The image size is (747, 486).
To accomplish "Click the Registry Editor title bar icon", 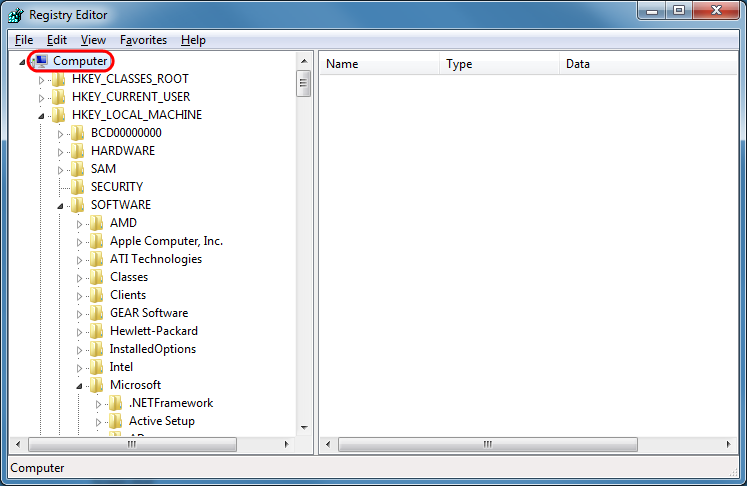I will [x=15, y=15].
